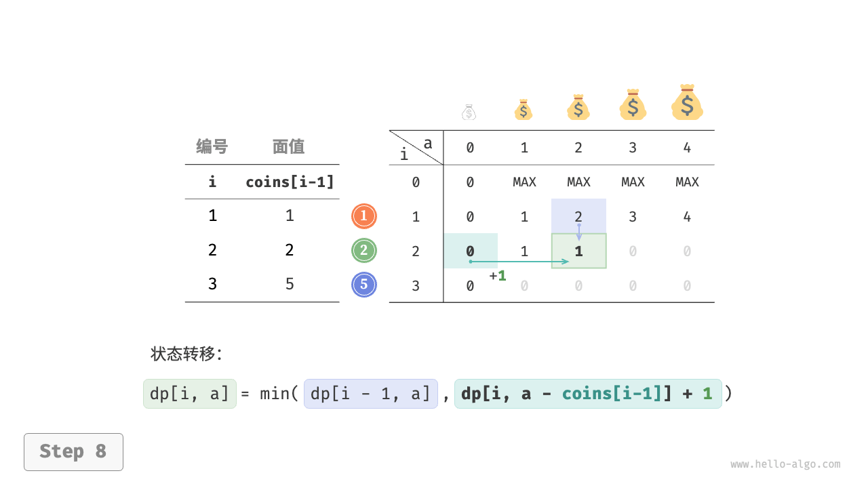Image resolution: width=868 pixels, height=488 pixels.
Task: Click index 3 in the 编号 column
Action: point(212,284)
